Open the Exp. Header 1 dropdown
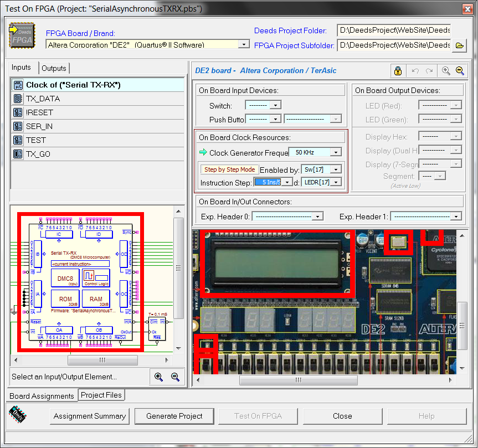Screen dimensions: 478x448 click(x=456, y=217)
